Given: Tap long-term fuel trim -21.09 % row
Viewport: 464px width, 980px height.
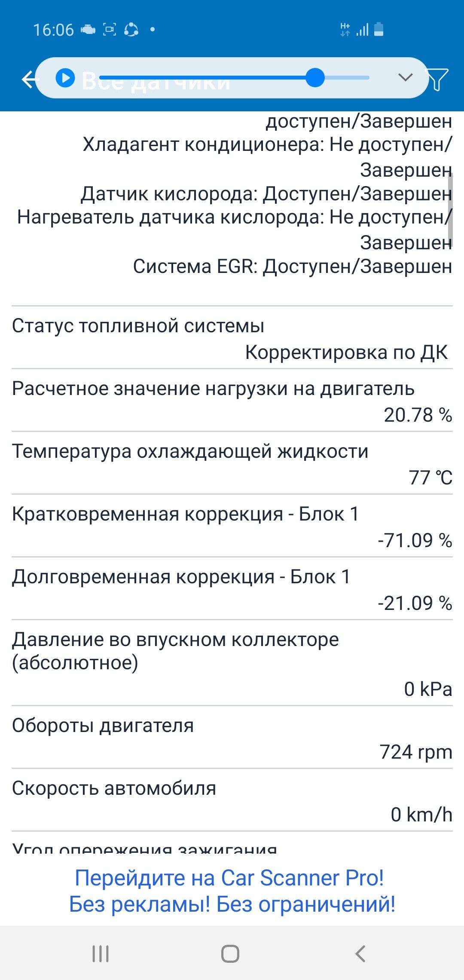Looking at the screenshot, I should point(232,589).
